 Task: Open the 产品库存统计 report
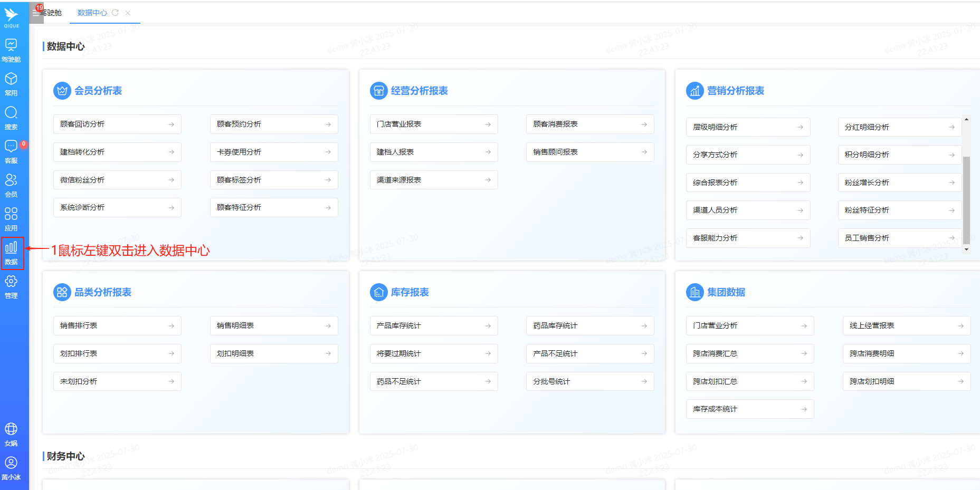433,325
